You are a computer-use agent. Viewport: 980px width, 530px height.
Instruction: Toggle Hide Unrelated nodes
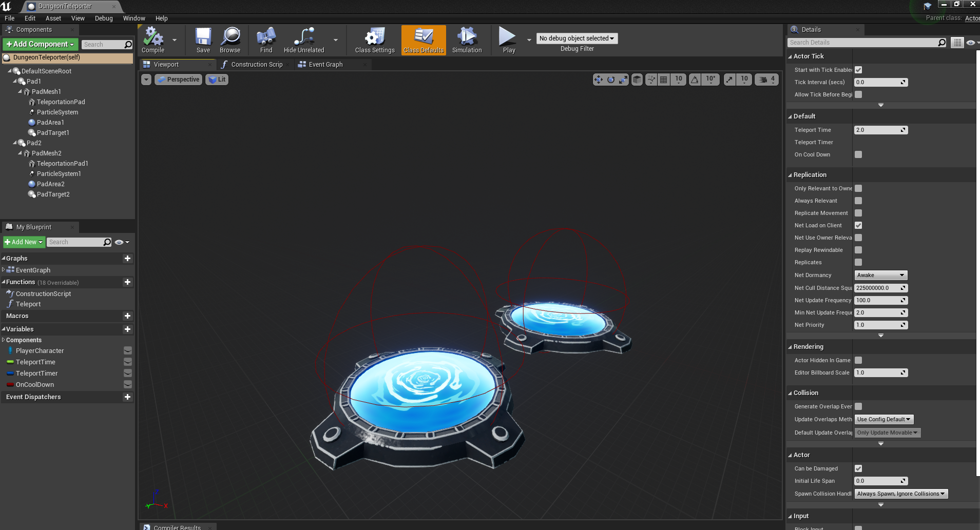(x=304, y=40)
